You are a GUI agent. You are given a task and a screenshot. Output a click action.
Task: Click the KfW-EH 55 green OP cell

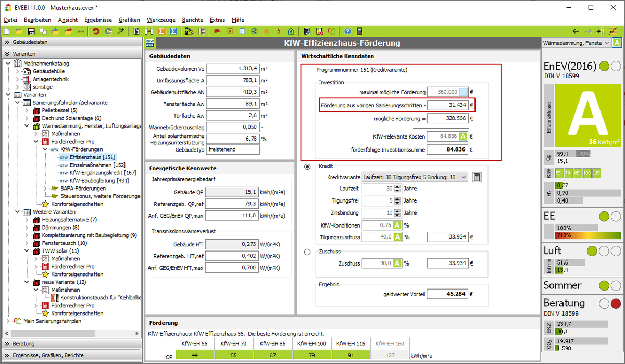[194, 355]
